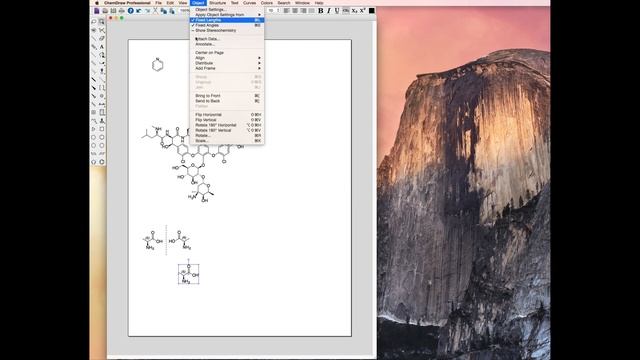
Task: Click the Paste toolbar icon
Action: tap(172, 11)
